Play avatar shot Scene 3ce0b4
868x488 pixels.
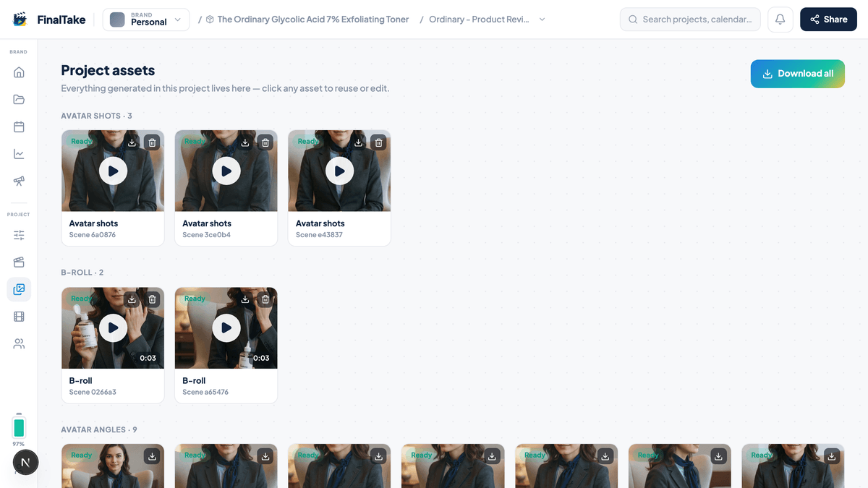point(226,171)
